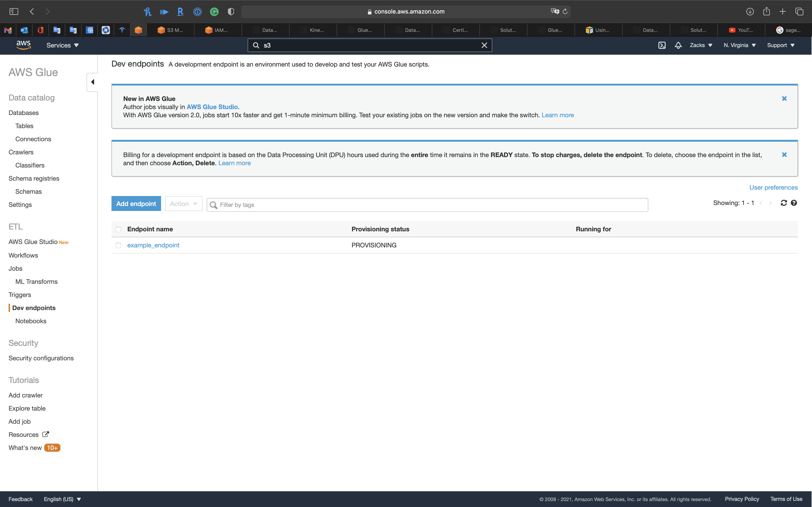Click the help question mark icon
Viewport: 812px width, 507px height.
pos(794,203)
